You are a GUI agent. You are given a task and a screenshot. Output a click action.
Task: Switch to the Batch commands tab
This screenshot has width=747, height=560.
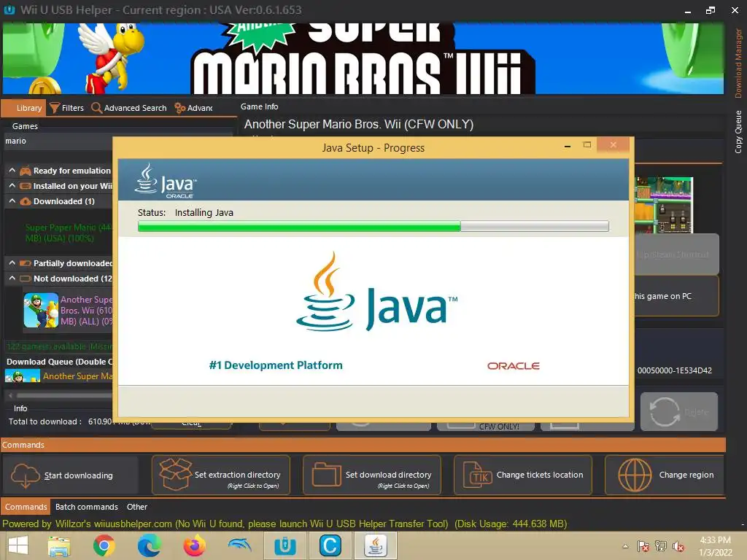[x=87, y=507]
